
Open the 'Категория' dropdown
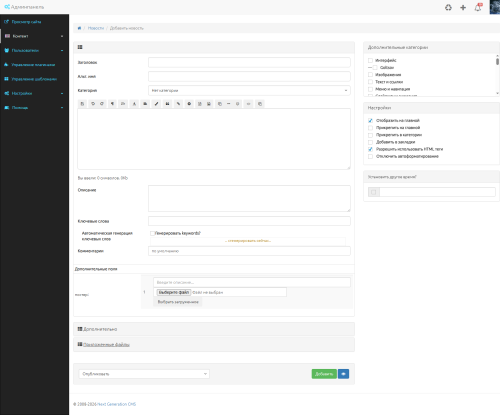coord(249,90)
